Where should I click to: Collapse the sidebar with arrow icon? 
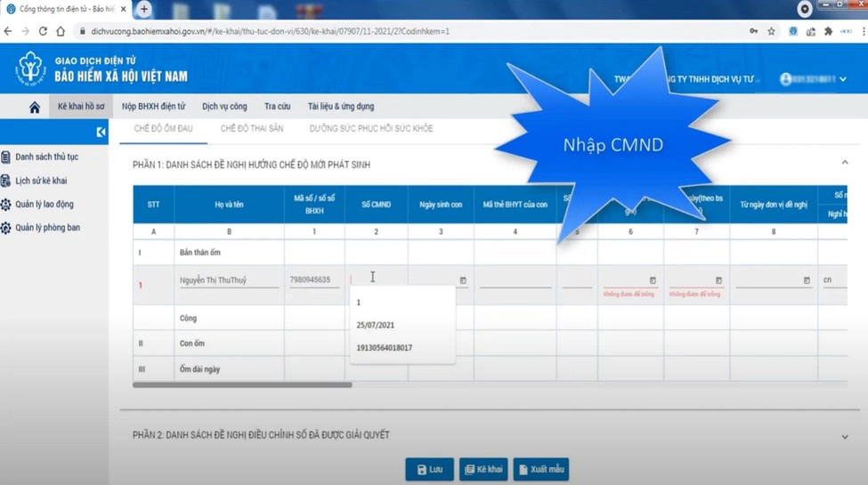coord(101,132)
